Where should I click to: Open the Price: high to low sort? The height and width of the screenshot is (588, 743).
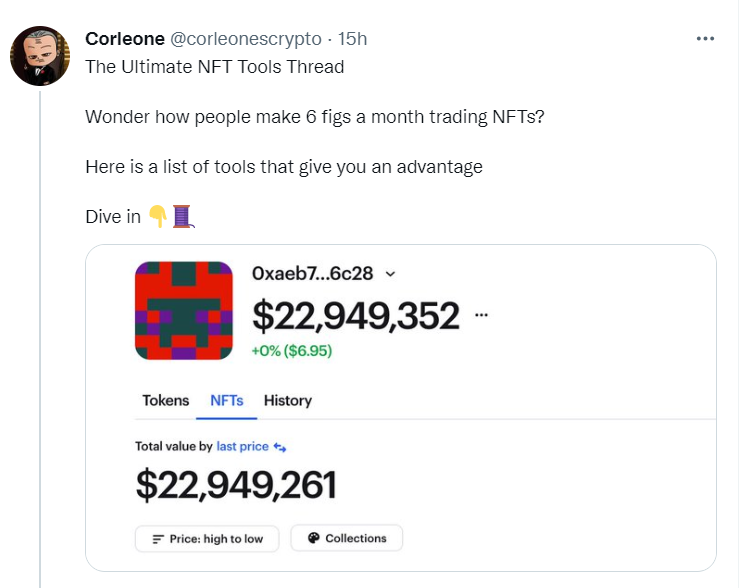point(208,538)
